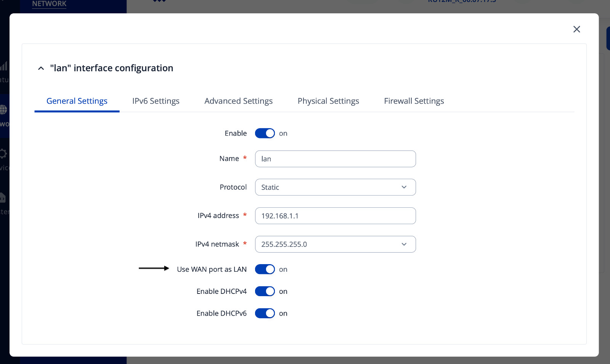The height and width of the screenshot is (364, 610).
Task: Toggle the Enable interface switch
Action: pyautogui.click(x=265, y=133)
